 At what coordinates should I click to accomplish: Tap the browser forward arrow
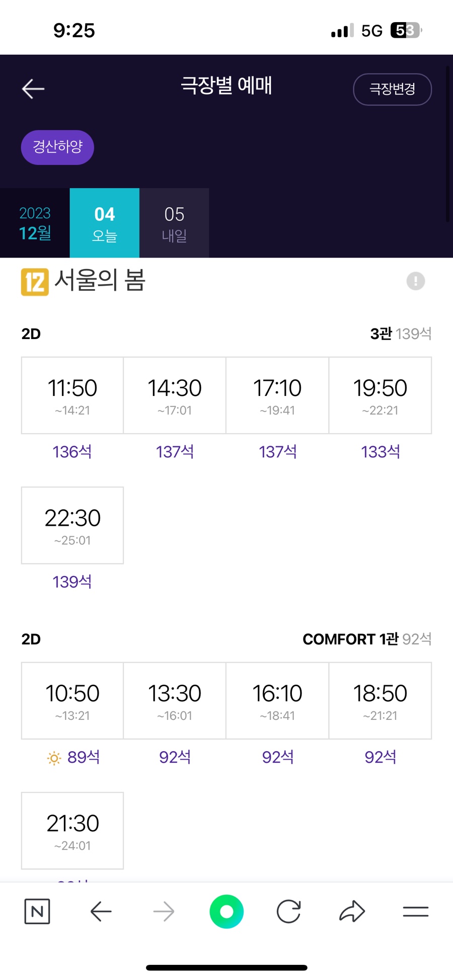coord(164,911)
